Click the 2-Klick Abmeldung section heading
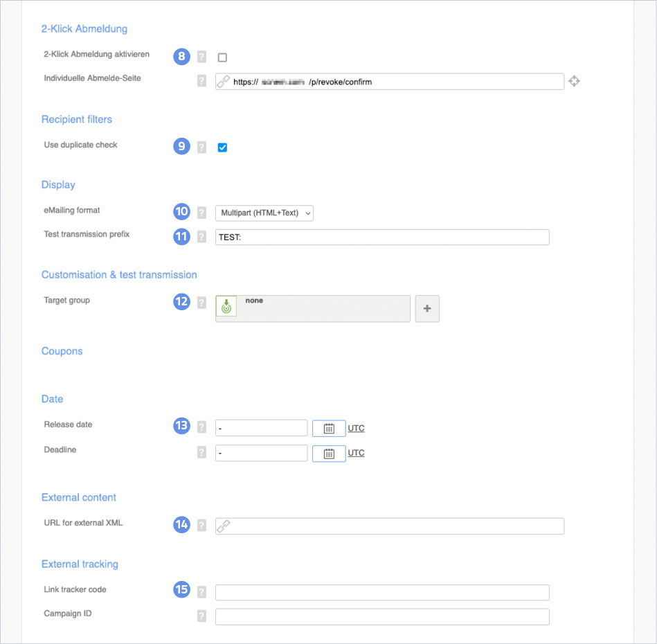The height and width of the screenshot is (644, 657). tap(84, 28)
